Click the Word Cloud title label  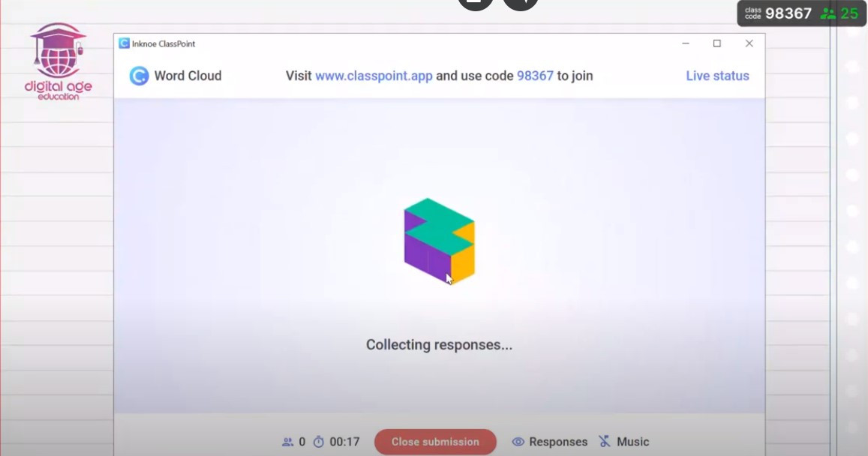click(x=188, y=76)
